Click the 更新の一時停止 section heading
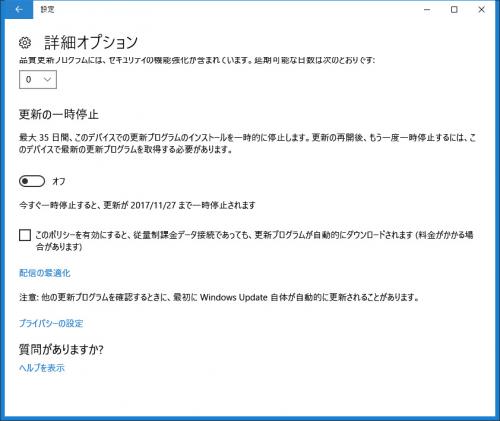 (59, 114)
